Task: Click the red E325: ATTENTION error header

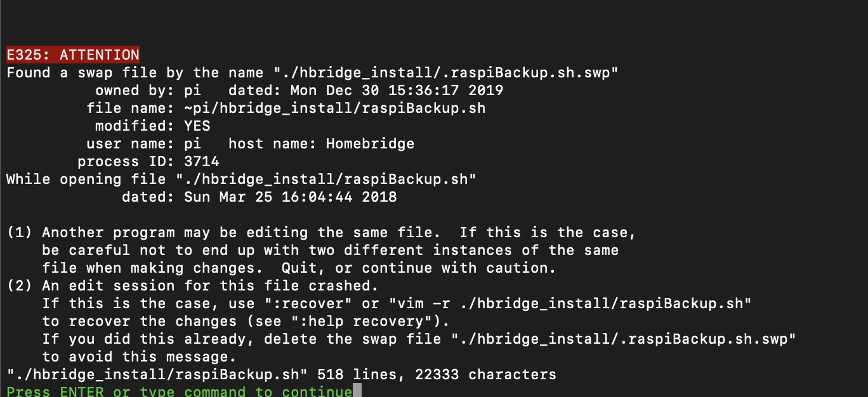Action: coord(73,55)
